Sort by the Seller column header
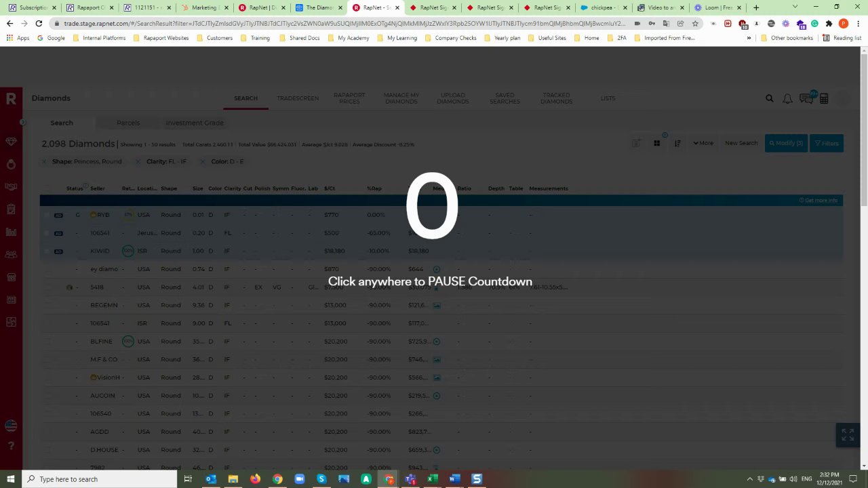868x488 pixels. 98,188
